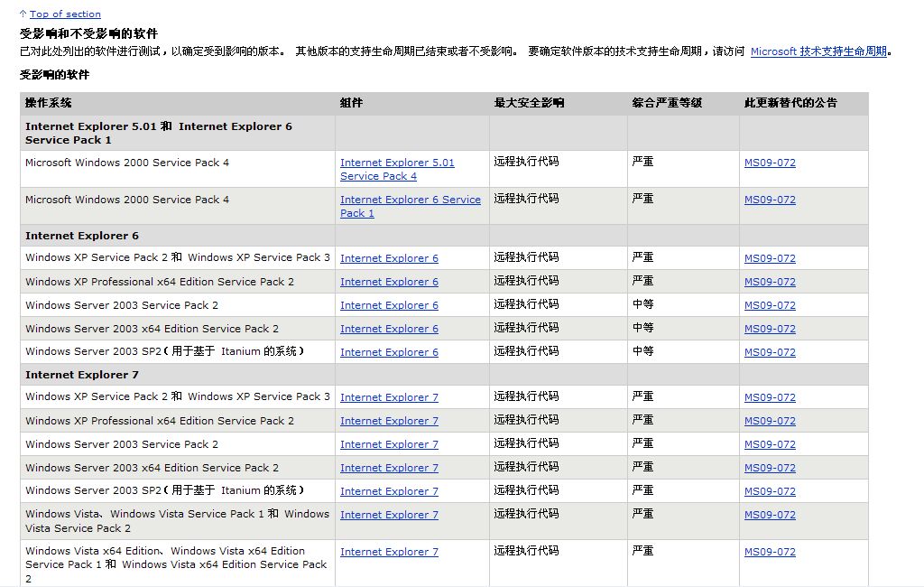The image size is (924, 587).
Task: Open MS09-072 for IE 6 on Server 2003 Service Pack 2
Action: coord(770,305)
